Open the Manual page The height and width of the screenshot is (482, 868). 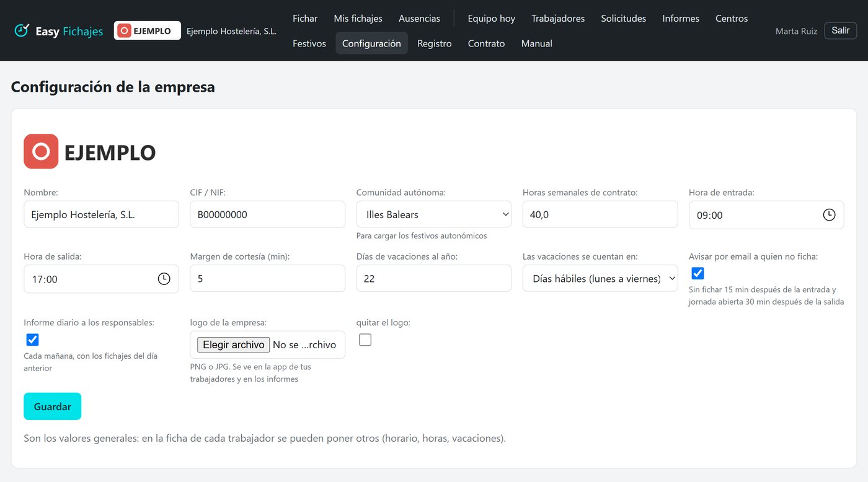click(536, 43)
